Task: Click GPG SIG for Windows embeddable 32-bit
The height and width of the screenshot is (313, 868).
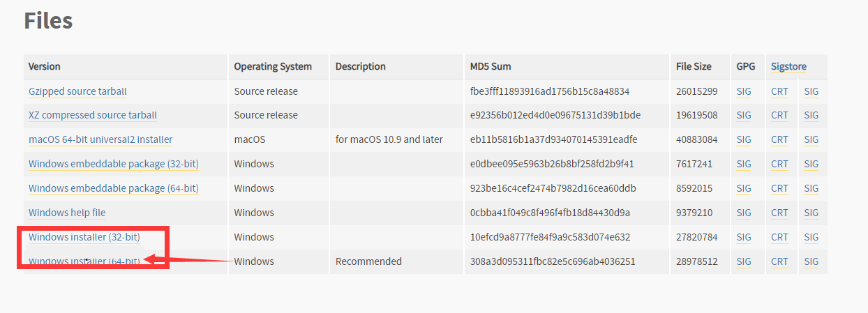Action: point(744,164)
